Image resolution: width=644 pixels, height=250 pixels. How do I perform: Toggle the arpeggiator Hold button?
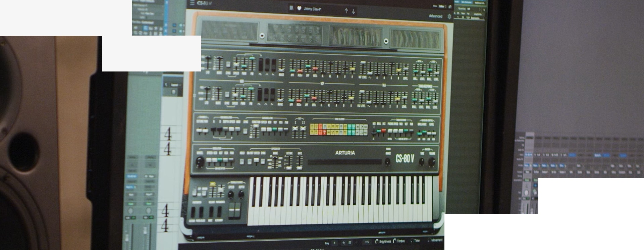click(242, 161)
